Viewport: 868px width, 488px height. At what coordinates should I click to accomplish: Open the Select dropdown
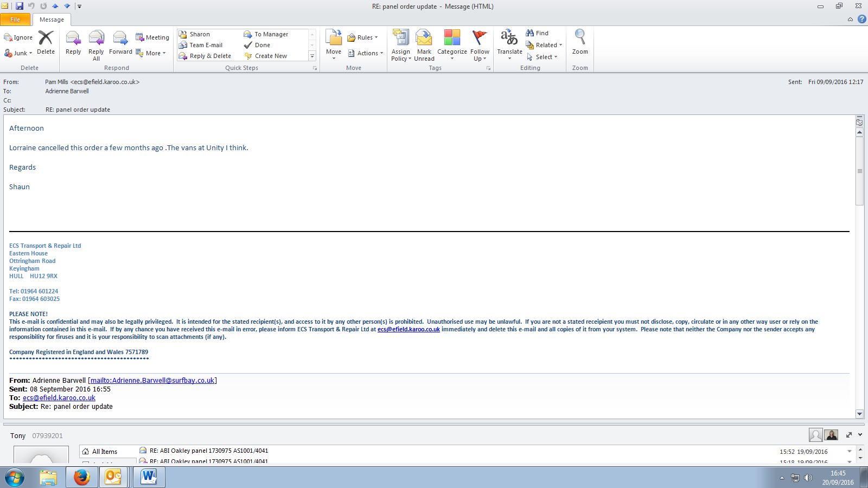(542, 57)
